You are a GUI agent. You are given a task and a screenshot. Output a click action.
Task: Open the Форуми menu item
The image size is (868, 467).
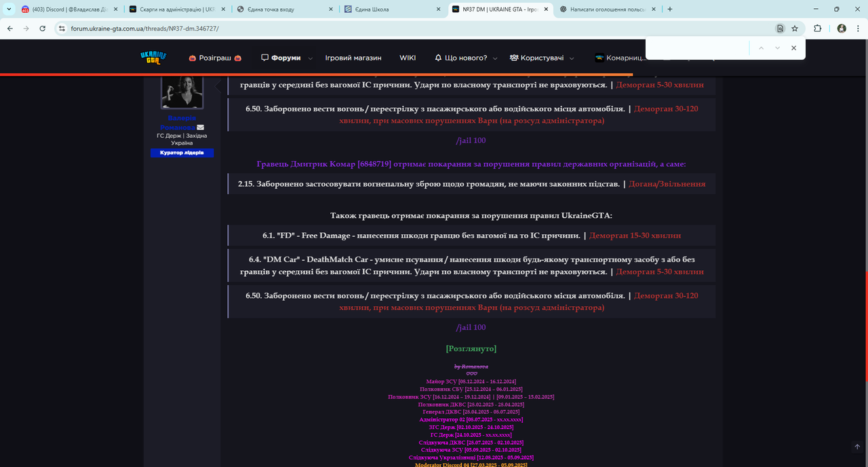[x=281, y=58]
